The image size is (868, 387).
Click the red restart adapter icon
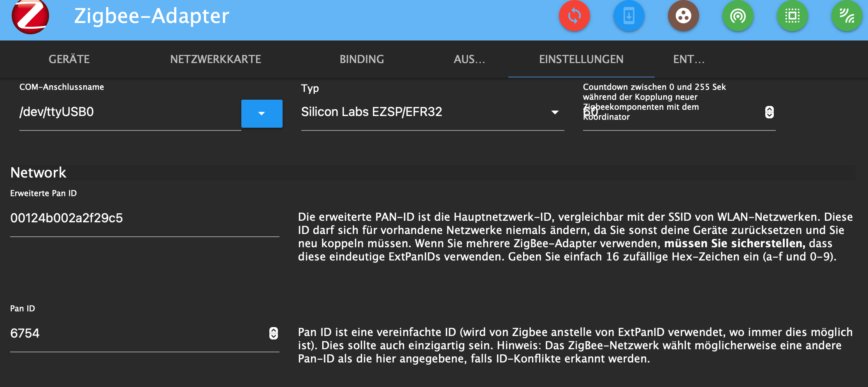pos(574,16)
